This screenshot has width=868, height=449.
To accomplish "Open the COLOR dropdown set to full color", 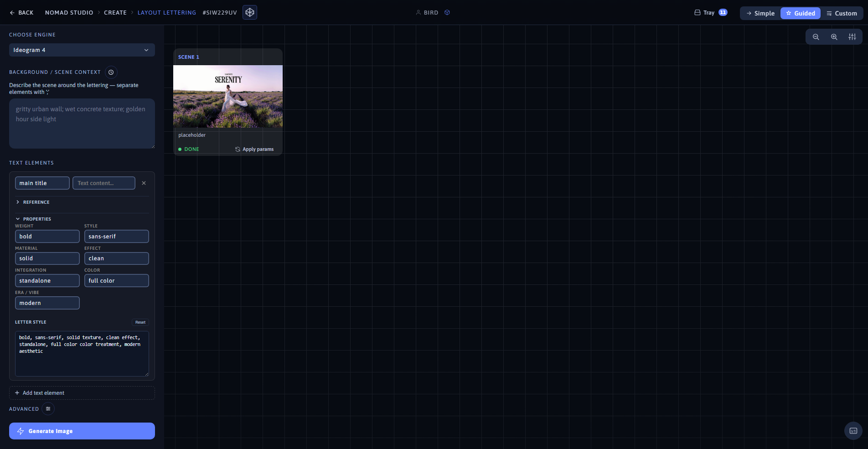I will [117, 281].
